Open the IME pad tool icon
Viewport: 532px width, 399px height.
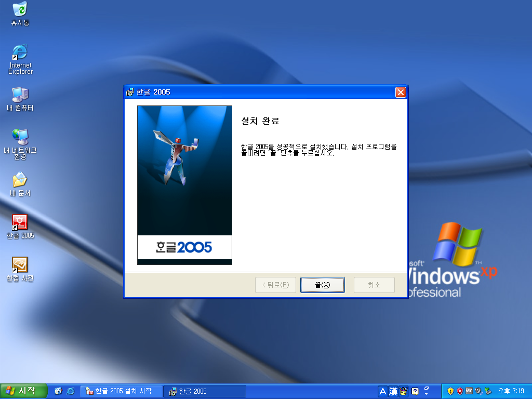pyautogui.click(x=403, y=391)
